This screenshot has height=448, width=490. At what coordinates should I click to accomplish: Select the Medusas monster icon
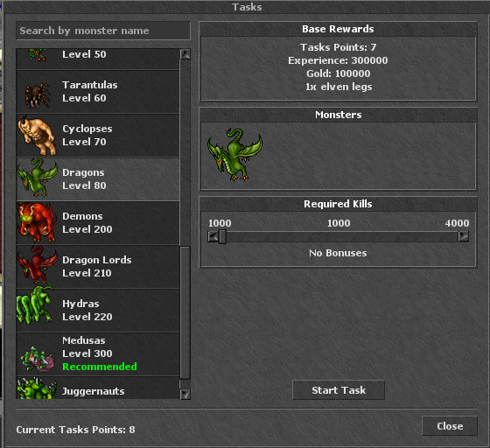38,360
